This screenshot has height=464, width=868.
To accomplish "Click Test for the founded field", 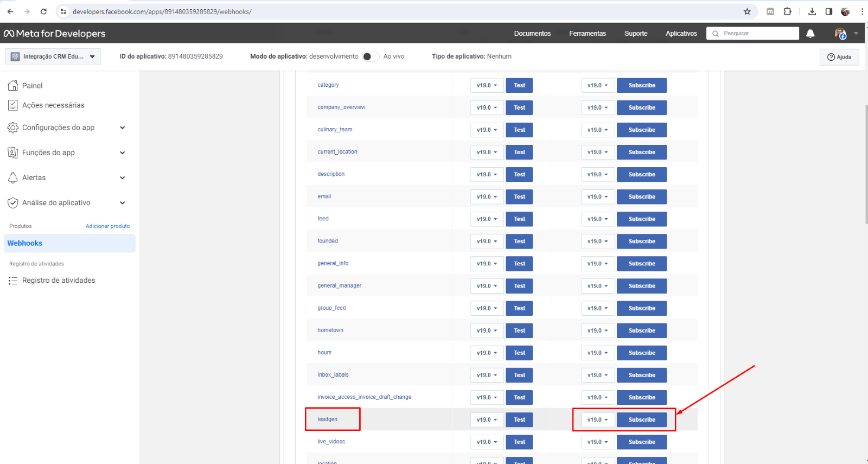I will point(519,241).
